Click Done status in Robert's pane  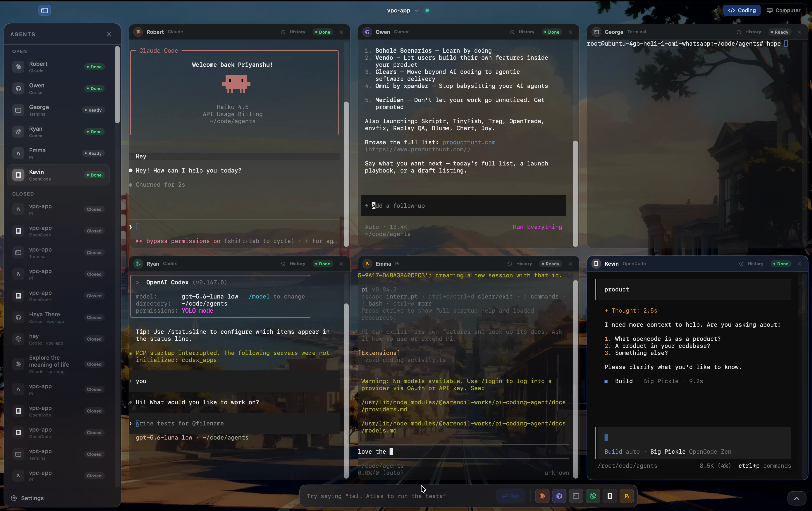322,32
